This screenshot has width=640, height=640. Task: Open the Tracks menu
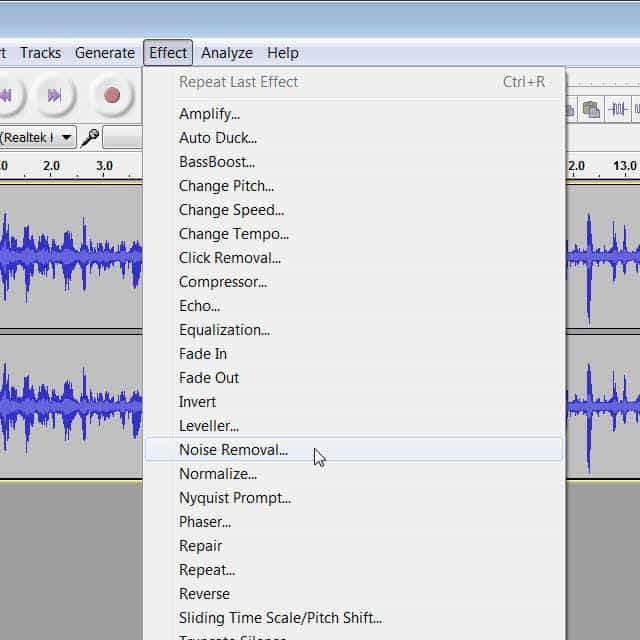tap(40, 53)
